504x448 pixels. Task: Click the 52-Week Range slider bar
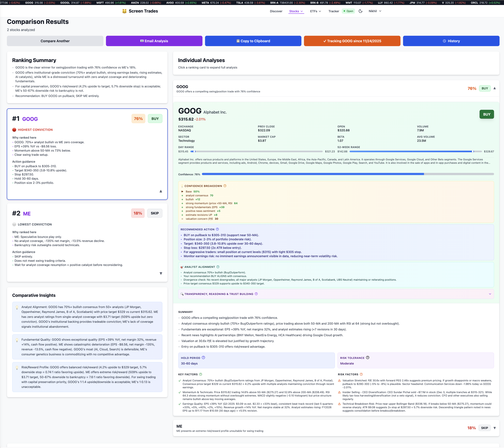(x=415, y=152)
